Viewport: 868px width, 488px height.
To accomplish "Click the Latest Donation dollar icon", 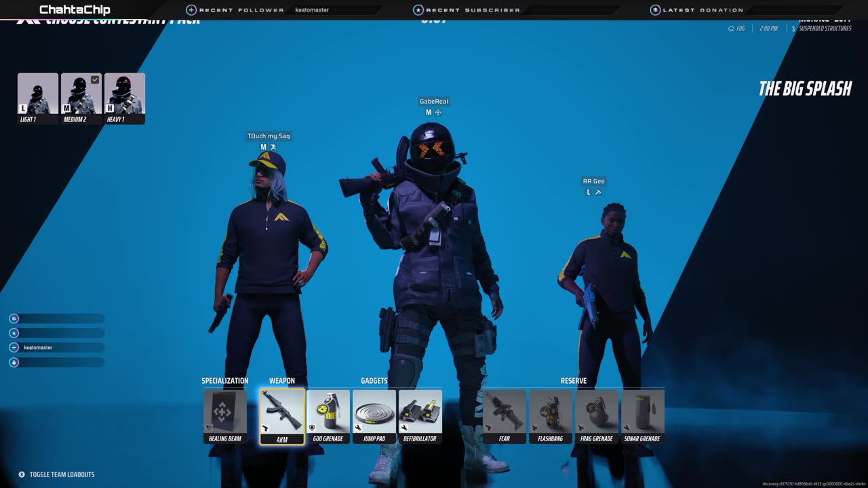I will pyautogui.click(x=655, y=10).
